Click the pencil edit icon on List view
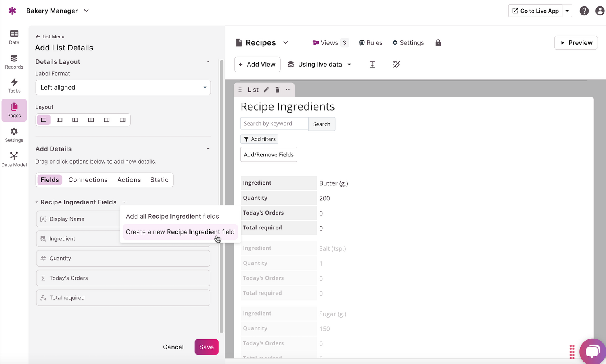The width and height of the screenshot is (606, 364). pos(266,90)
